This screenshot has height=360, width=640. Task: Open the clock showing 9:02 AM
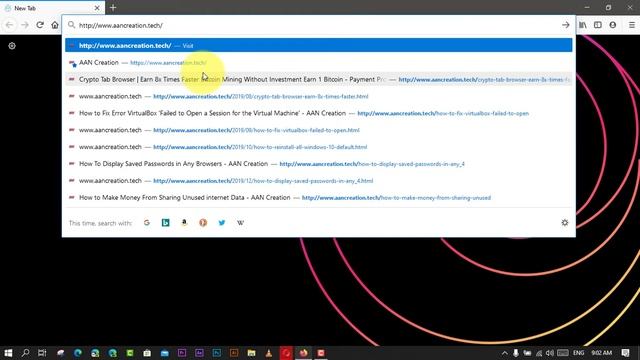click(x=602, y=353)
